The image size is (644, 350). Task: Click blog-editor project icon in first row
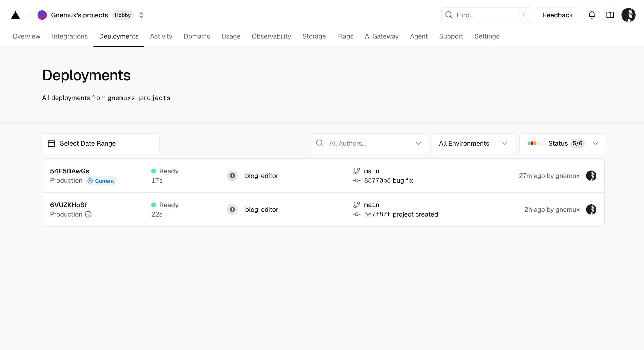[232, 176]
